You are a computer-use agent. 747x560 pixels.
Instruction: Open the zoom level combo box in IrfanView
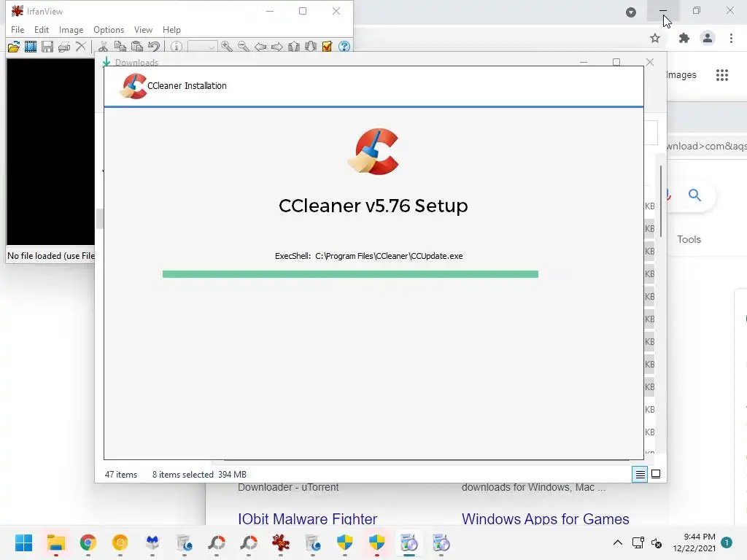[203, 46]
